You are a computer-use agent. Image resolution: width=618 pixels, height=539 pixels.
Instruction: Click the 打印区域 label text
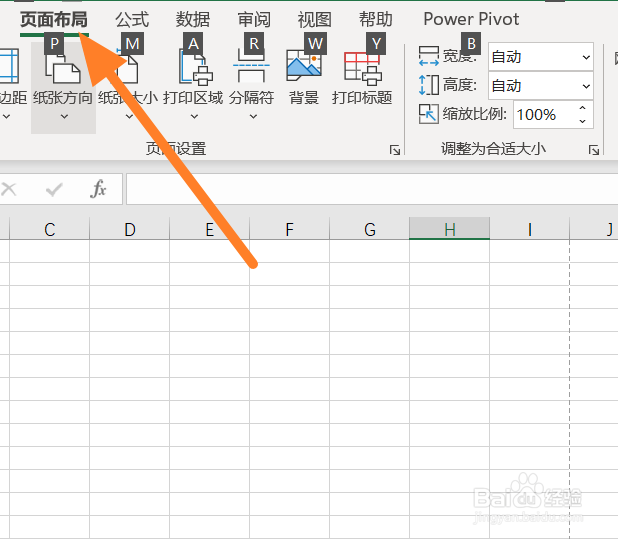[193, 98]
